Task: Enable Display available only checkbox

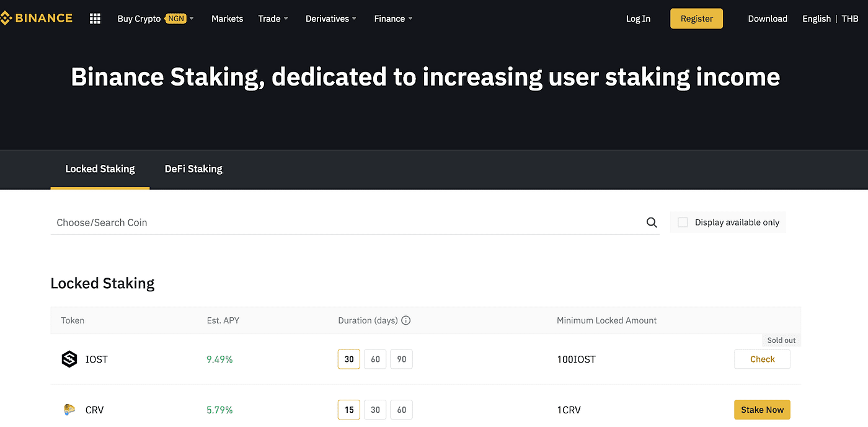Action: tap(683, 222)
